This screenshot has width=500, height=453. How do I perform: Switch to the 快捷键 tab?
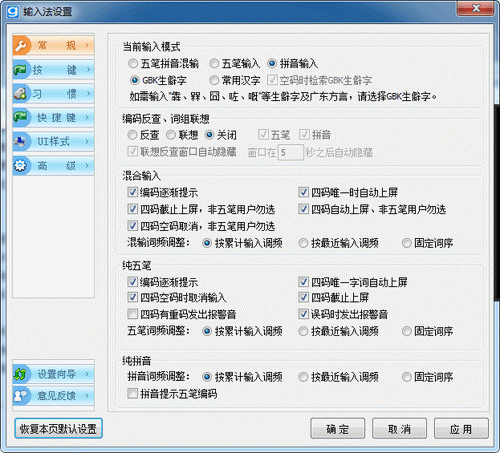coord(54,117)
